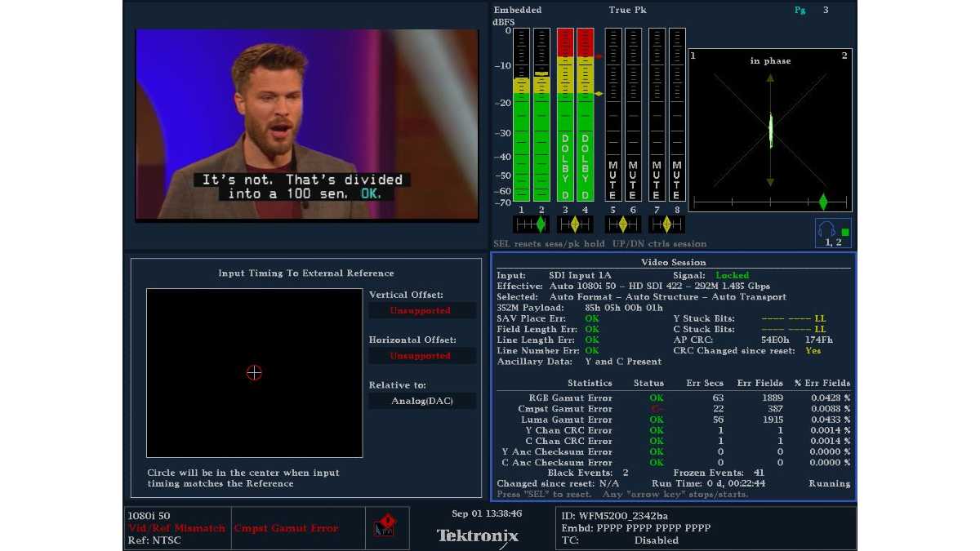Select muted audio meter channel 5

[612, 115]
